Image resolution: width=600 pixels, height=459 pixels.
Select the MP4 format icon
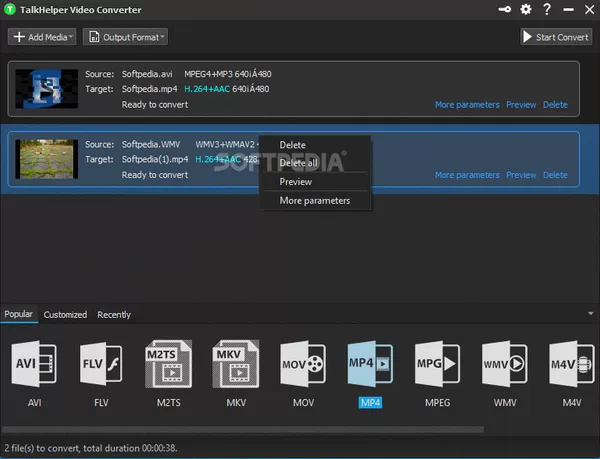coord(370,364)
